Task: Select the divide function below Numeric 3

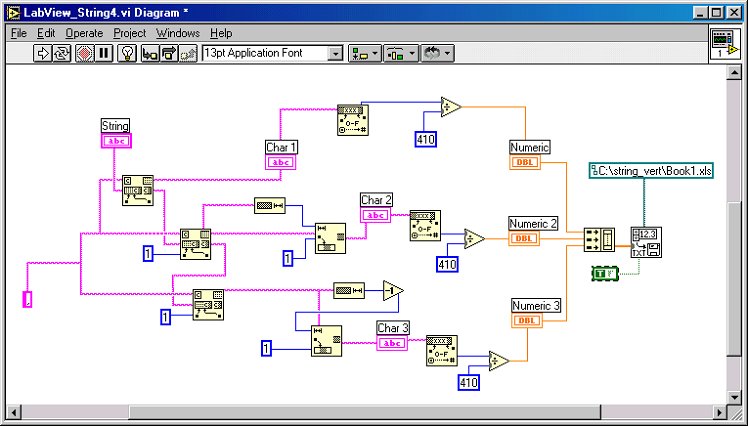Action: click(499, 361)
